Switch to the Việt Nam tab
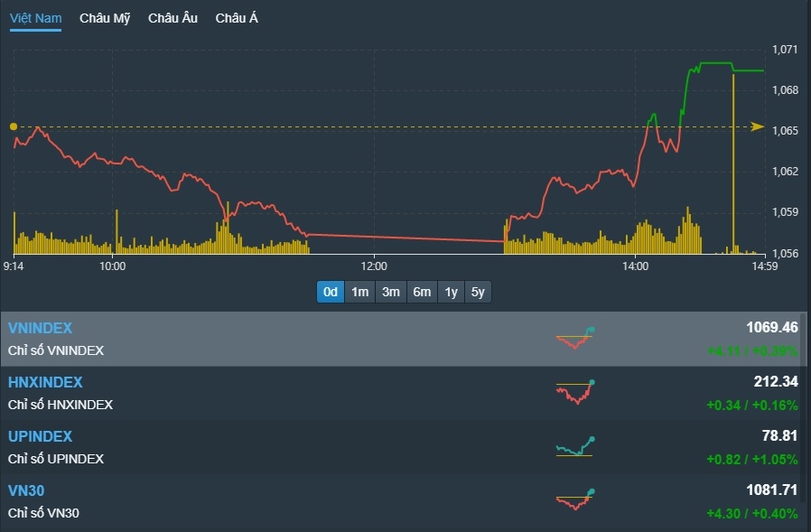811x532 pixels. pos(35,18)
